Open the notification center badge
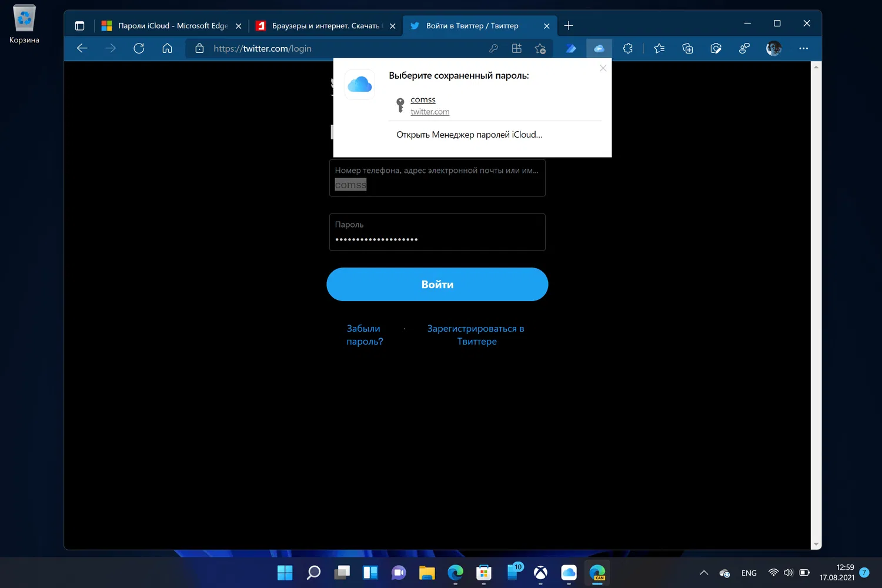 tap(864, 572)
